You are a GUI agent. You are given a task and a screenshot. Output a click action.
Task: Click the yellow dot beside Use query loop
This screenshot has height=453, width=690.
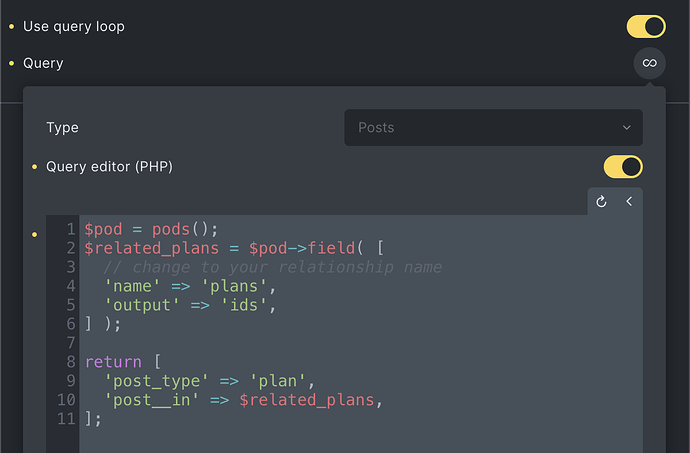click(x=11, y=26)
